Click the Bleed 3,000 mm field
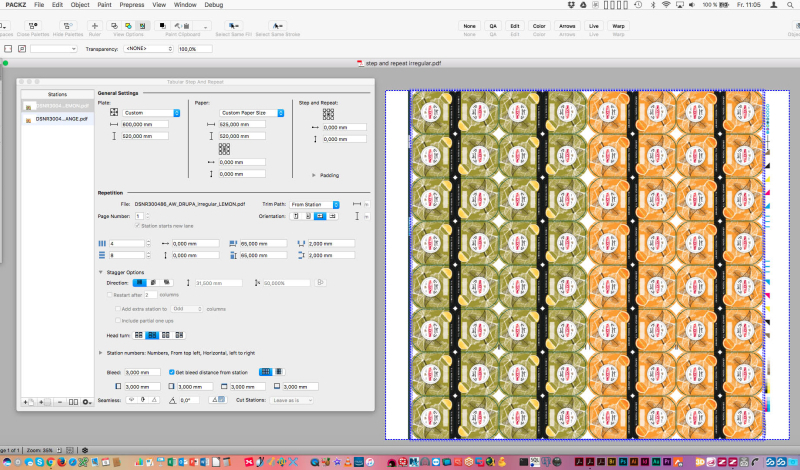Viewport: 800px width, 470px height. tap(142, 372)
